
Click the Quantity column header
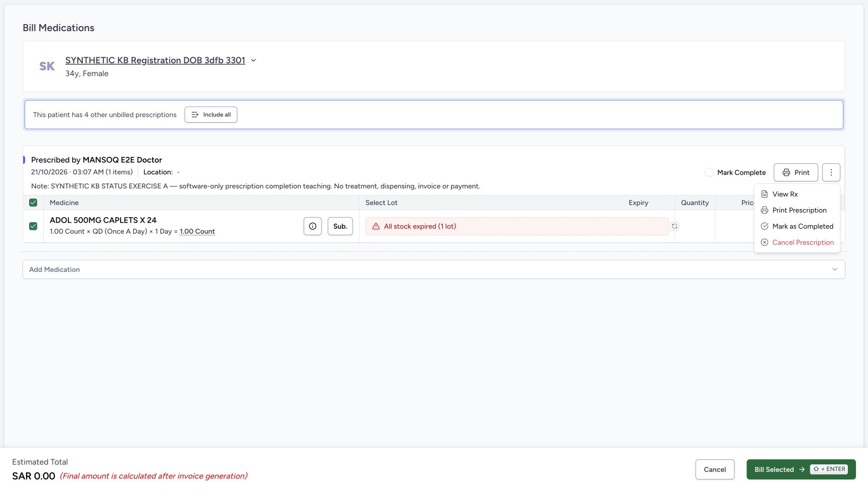click(695, 203)
